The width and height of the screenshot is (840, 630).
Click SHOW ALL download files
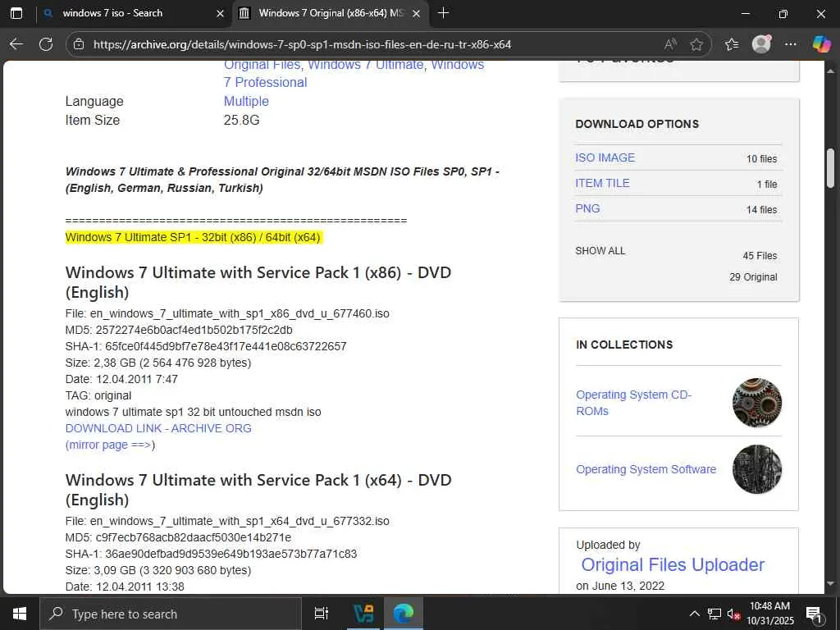(x=600, y=251)
